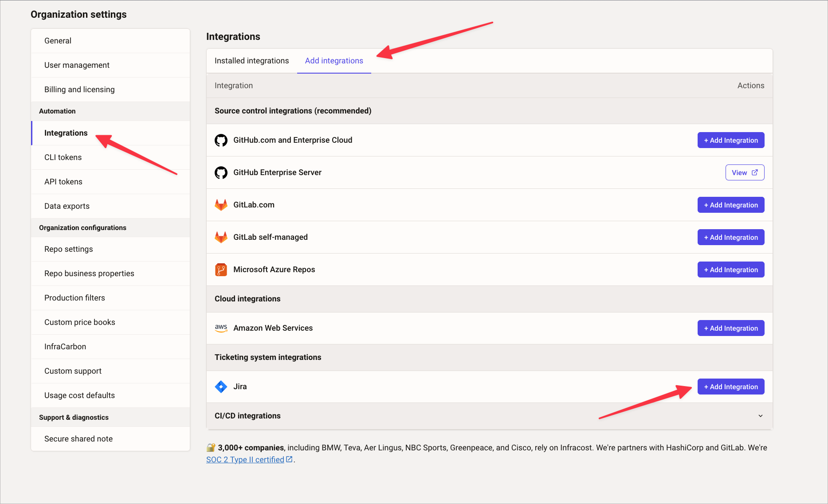The height and width of the screenshot is (504, 828).
Task: View the GitHub Enterprise Server integration
Action: pos(745,172)
